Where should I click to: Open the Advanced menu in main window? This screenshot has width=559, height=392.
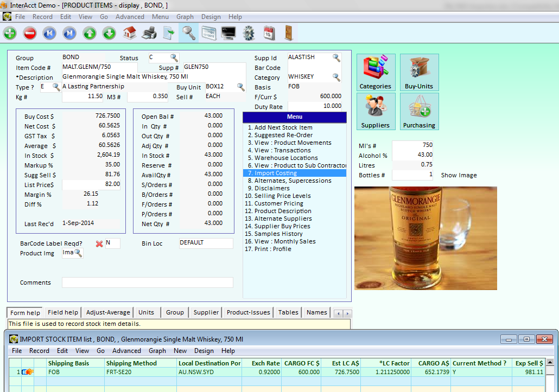point(130,17)
